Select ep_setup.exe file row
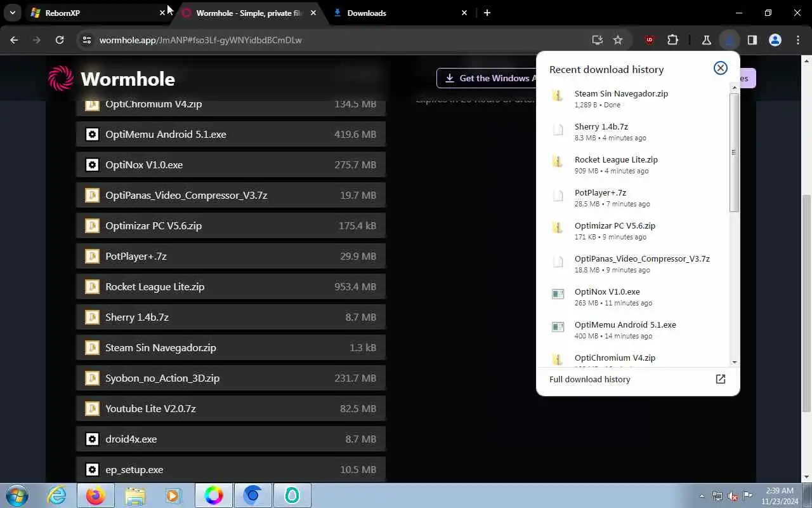This screenshot has width=812, height=508. [x=231, y=469]
